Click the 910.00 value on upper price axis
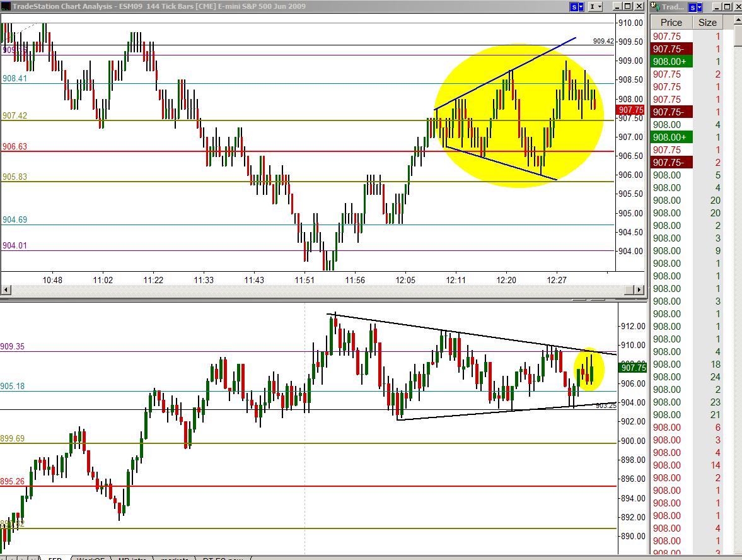742x560 pixels. (631, 23)
